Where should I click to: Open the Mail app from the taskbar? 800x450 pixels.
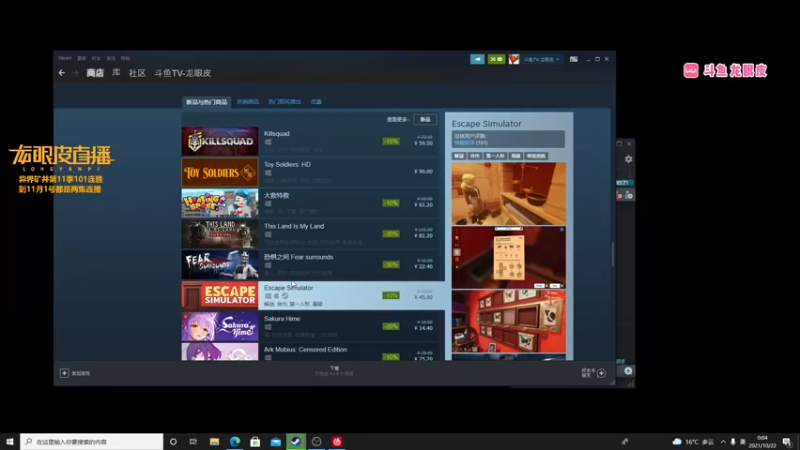click(x=276, y=441)
